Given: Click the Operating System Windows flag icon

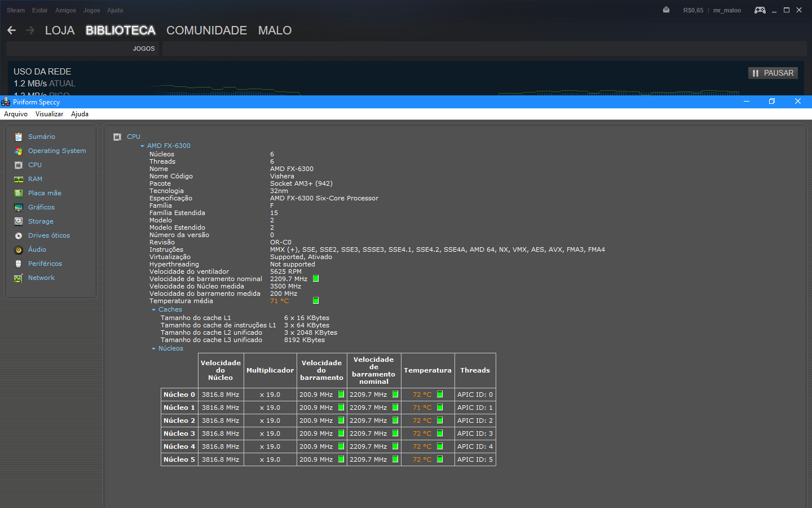Looking at the screenshot, I should coord(19,151).
